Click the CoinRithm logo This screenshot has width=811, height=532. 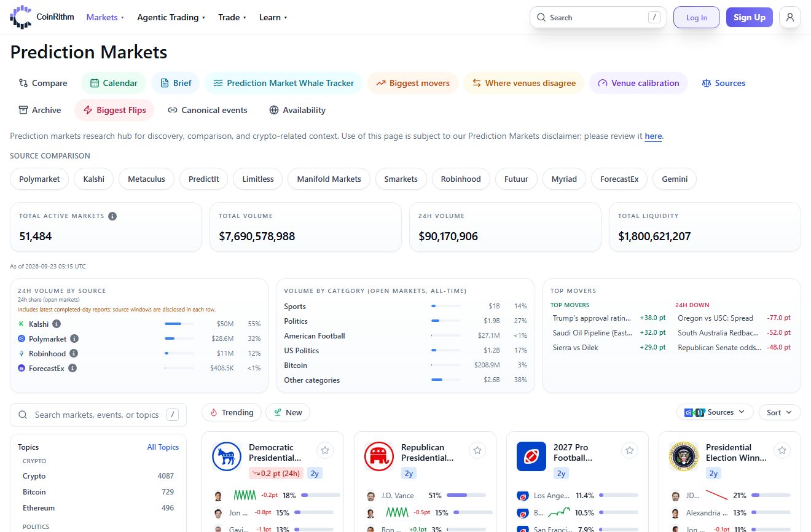42,17
